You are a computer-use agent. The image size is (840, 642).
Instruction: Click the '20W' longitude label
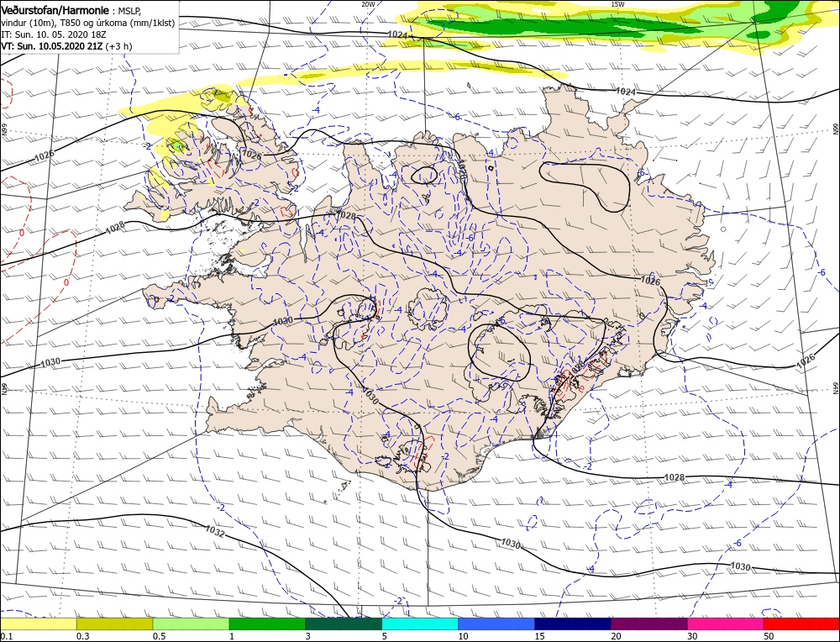coord(368,4)
